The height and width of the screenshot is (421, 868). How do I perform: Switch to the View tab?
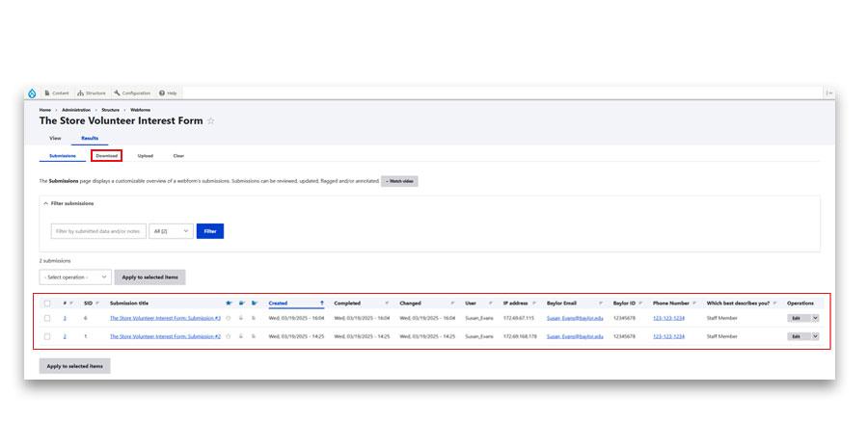(55, 138)
